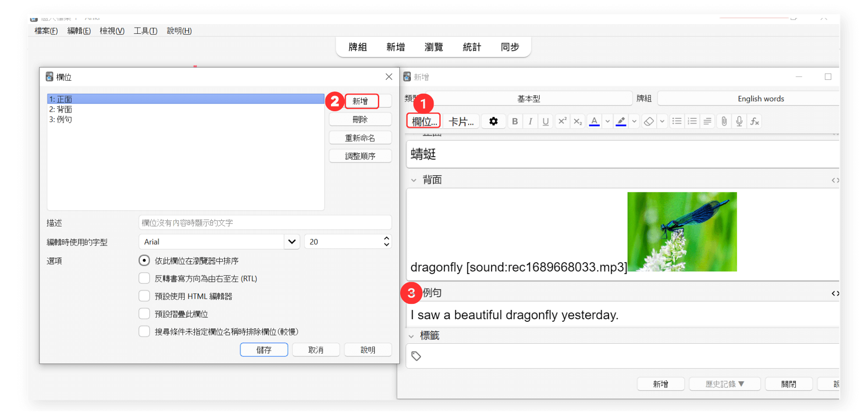Toggle bold formatting in editor toolbar
This screenshot has height=416, width=868.
coord(515,121)
